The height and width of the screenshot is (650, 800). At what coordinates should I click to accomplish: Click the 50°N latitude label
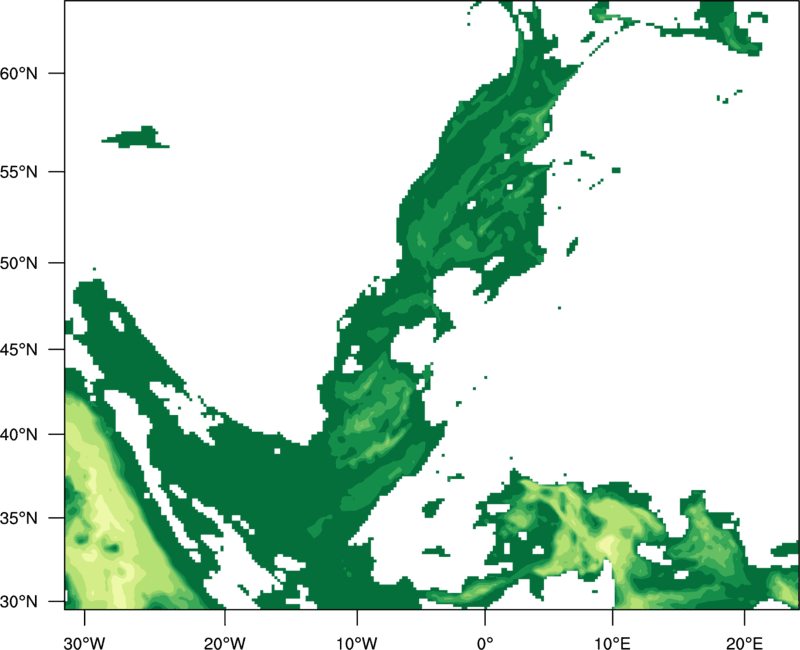click(x=18, y=263)
